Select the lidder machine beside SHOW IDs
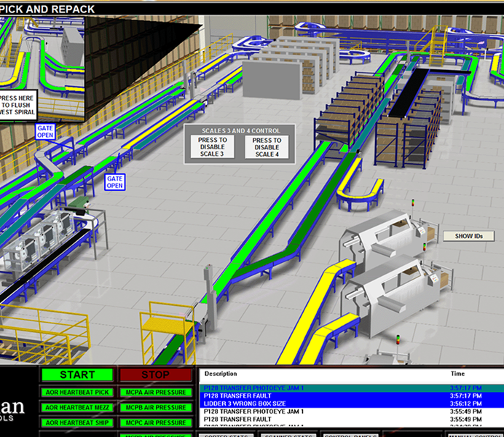Viewport: 504px width, 437px height. pos(386,236)
